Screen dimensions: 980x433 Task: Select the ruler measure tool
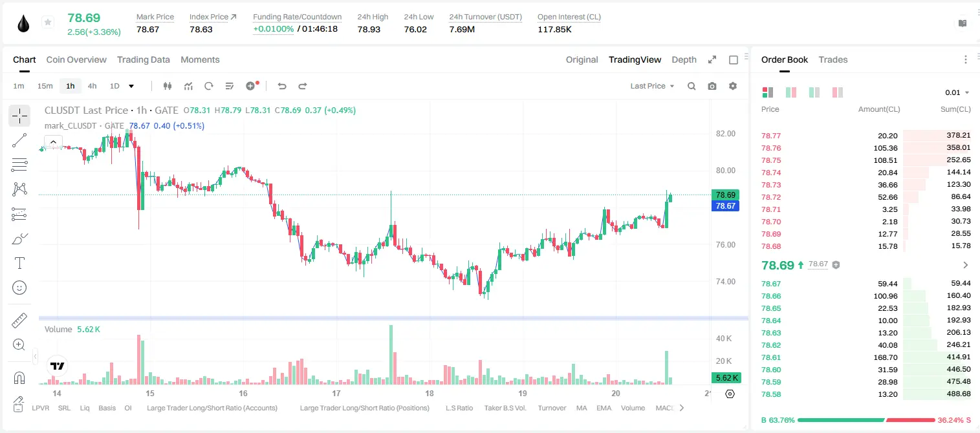pos(19,321)
